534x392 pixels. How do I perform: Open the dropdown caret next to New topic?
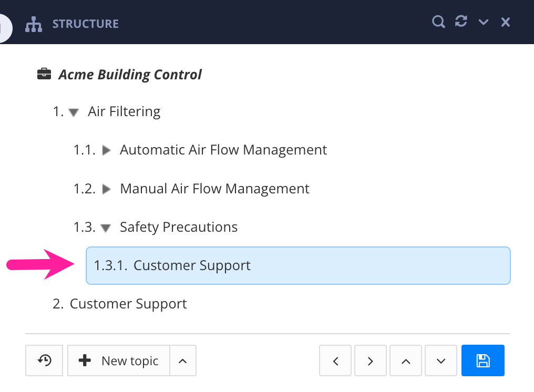pyautogui.click(x=182, y=360)
